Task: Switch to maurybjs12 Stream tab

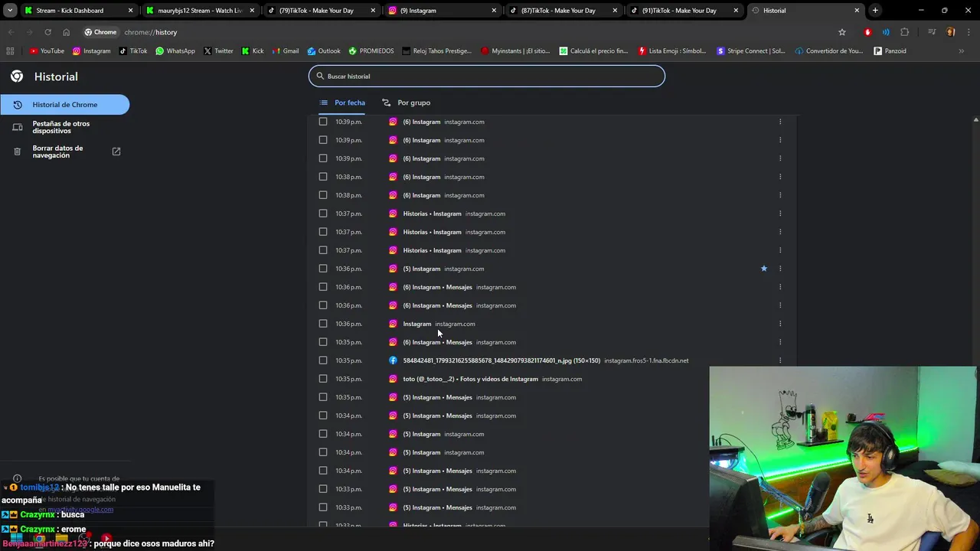Action: pyautogui.click(x=201, y=11)
